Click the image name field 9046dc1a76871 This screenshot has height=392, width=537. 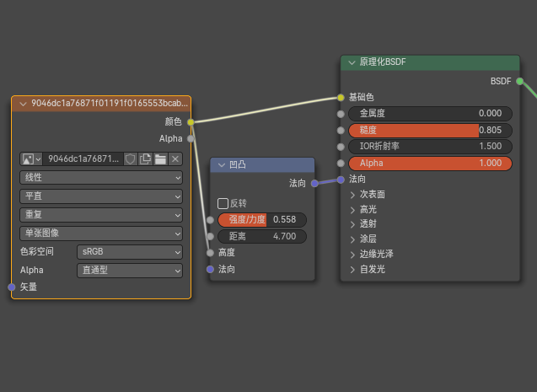point(83,158)
